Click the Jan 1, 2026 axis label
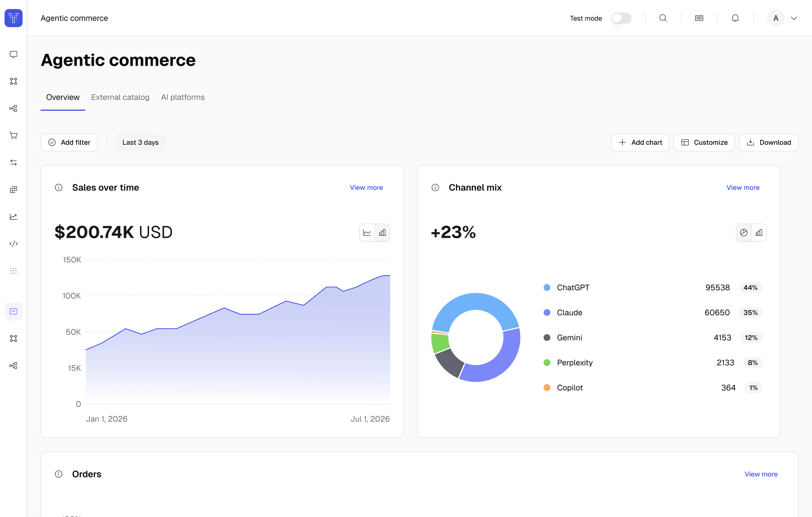This screenshot has height=517, width=812. pos(107,419)
